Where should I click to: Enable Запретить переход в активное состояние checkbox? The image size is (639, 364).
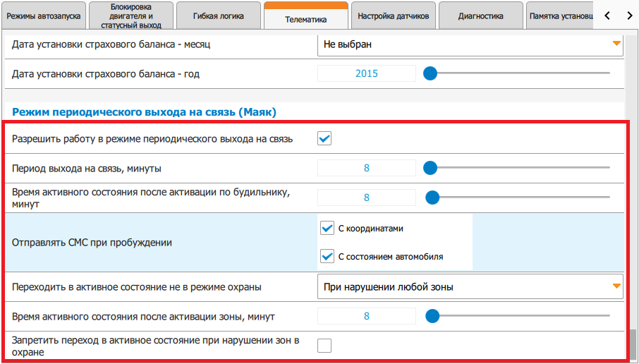pyautogui.click(x=324, y=345)
